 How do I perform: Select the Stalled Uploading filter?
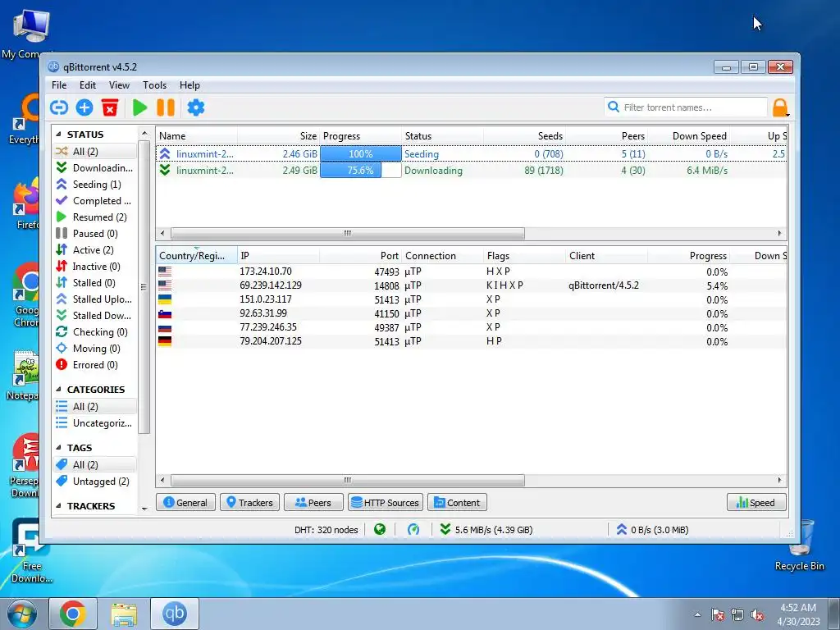(x=94, y=299)
